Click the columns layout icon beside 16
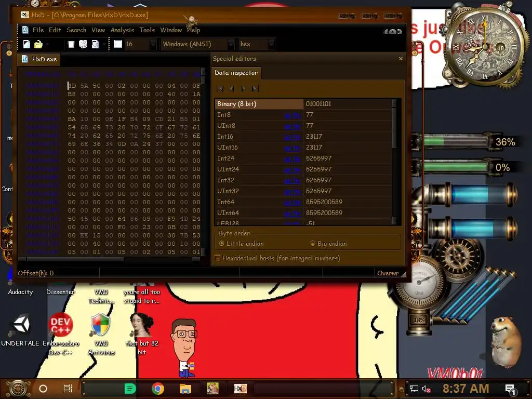532x399 pixels. tap(118, 44)
